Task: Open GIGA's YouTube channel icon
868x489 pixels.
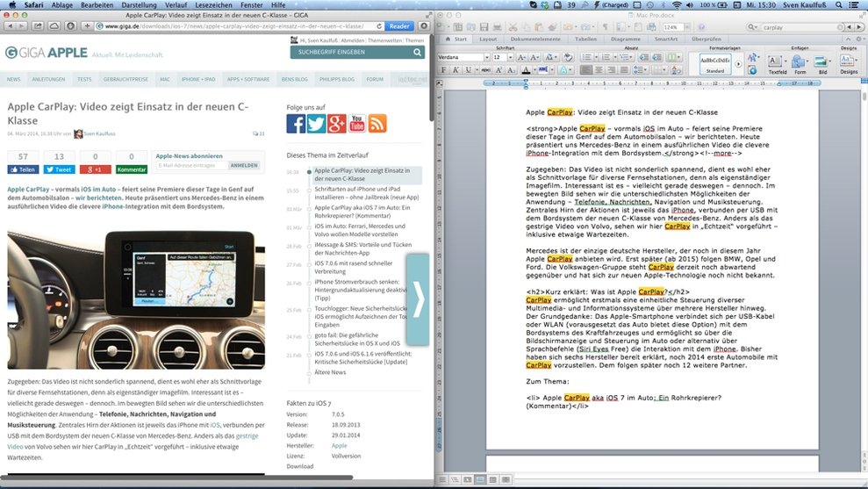Action: [x=357, y=124]
